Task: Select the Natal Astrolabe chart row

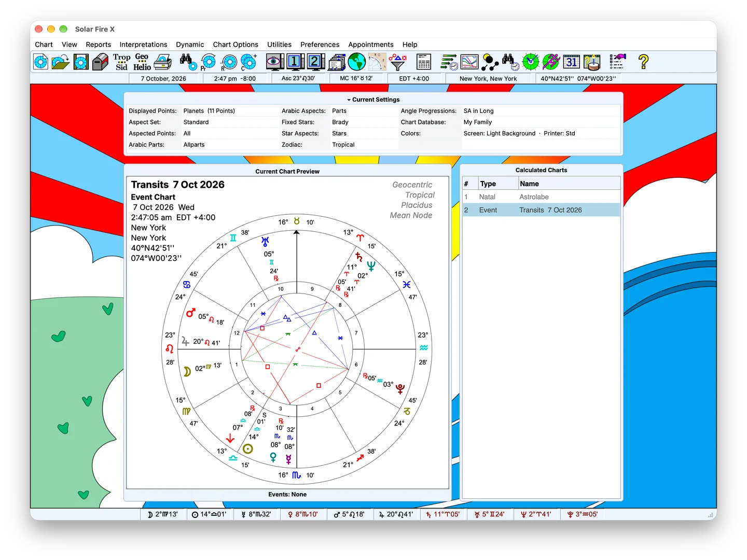Action: click(x=541, y=197)
